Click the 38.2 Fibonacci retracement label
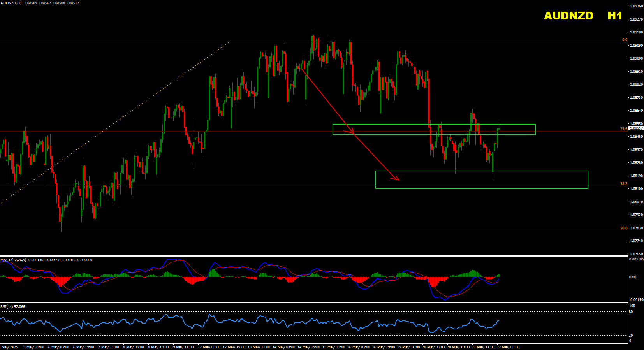The image size is (644, 350). 623,184
